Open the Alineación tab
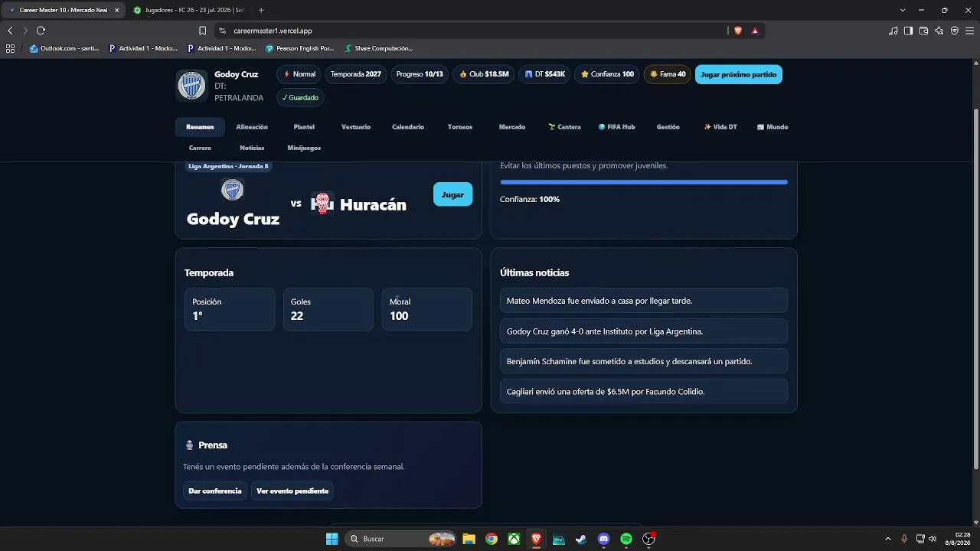 pos(252,127)
